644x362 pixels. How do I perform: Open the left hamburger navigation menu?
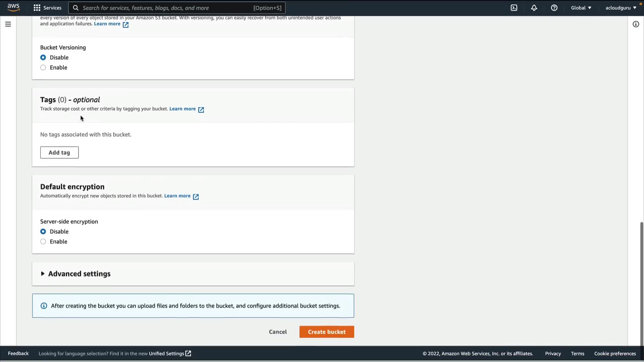tap(8, 24)
